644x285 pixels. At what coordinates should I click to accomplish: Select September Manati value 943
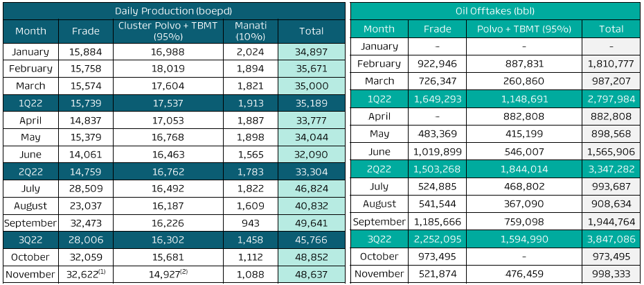coord(250,223)
